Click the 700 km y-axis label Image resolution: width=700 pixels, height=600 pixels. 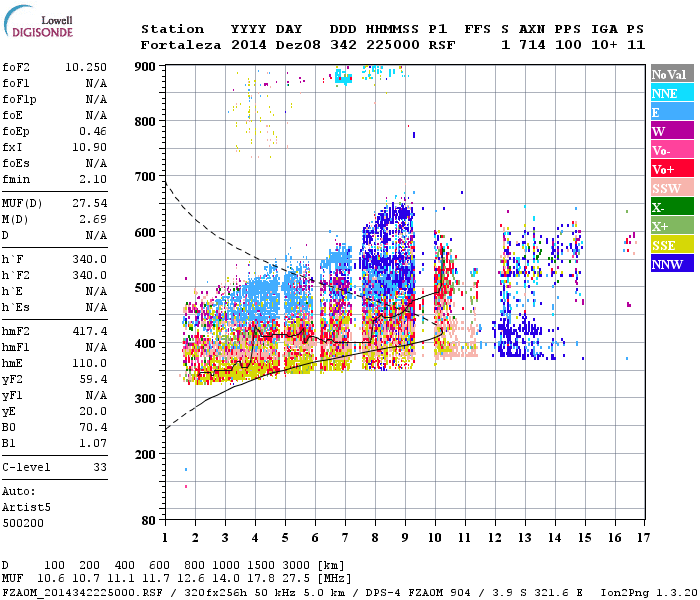(145, 177)
